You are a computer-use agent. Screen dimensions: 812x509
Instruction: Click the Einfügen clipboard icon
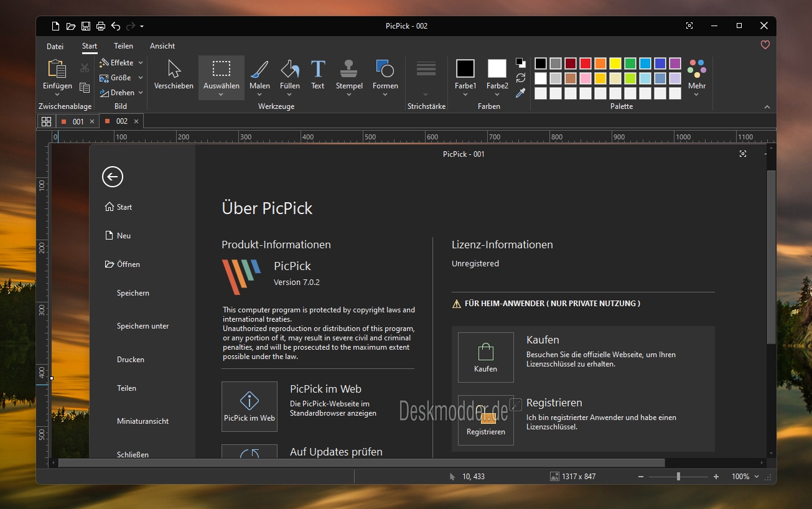57,68
